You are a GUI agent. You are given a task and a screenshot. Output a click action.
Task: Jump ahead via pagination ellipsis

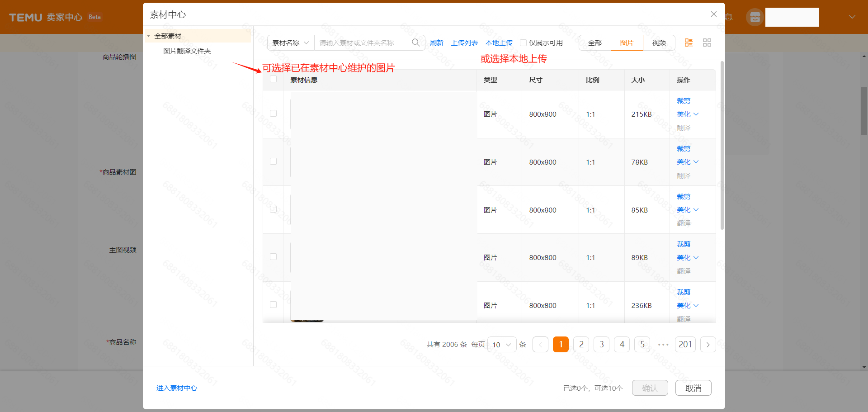coord(663,345)
